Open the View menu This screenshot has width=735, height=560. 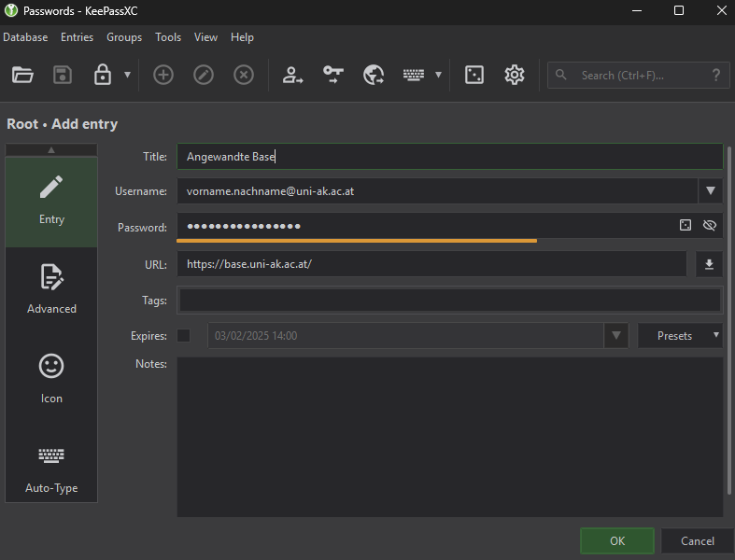pos(205,37)
